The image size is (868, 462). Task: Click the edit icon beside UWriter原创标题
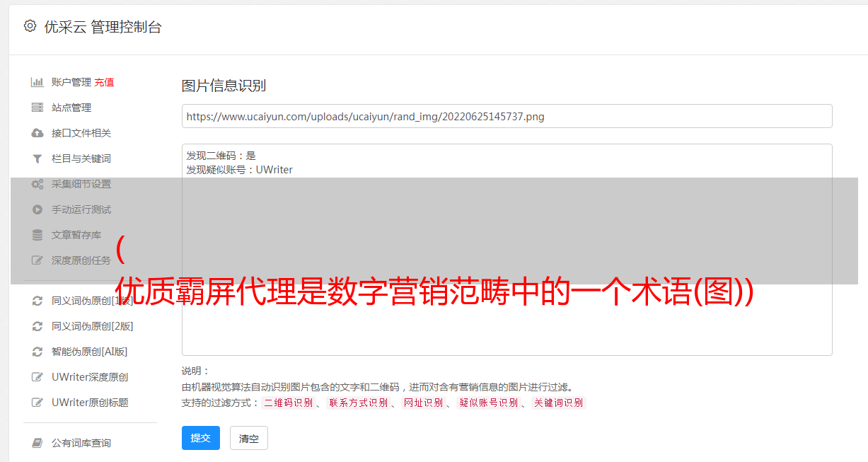[37, 403]
